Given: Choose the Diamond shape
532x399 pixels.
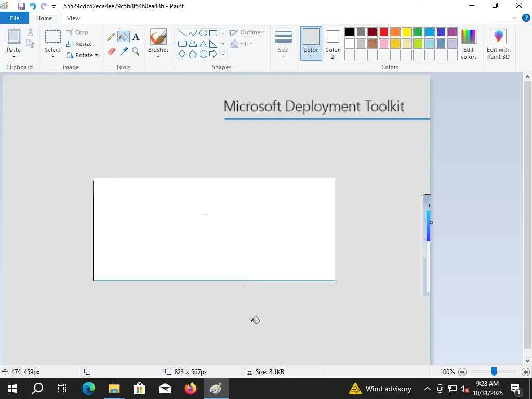Looking at the screenshot, I should (182, 54).
